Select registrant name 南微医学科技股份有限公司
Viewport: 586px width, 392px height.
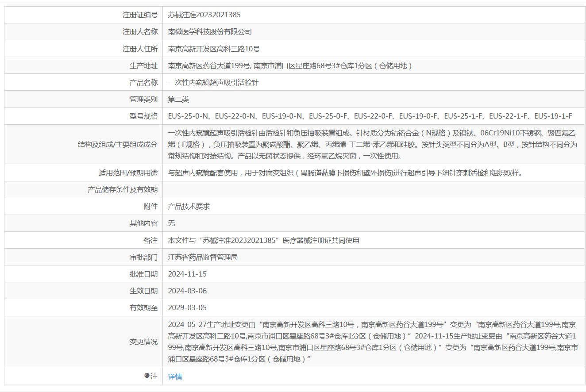pos(210,31)
